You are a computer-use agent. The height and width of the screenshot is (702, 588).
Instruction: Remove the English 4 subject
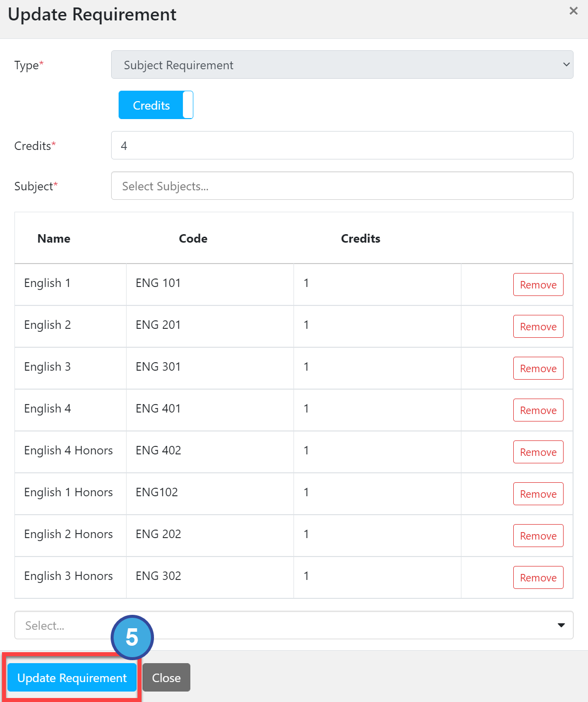point(538,410)
